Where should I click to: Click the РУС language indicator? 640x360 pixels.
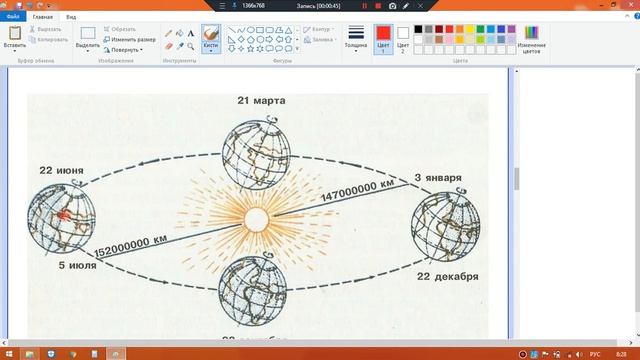point(595,354)
